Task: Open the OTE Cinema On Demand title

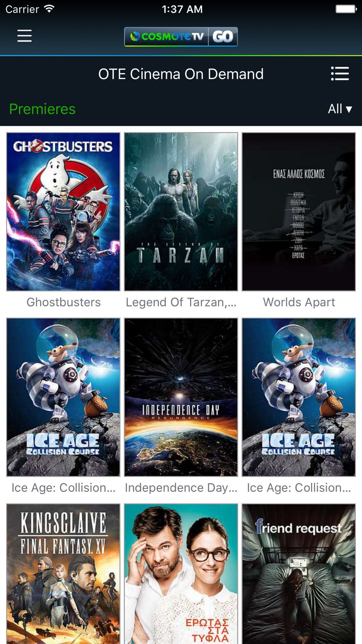Action: pyautogui.click(x=181, y=74)
